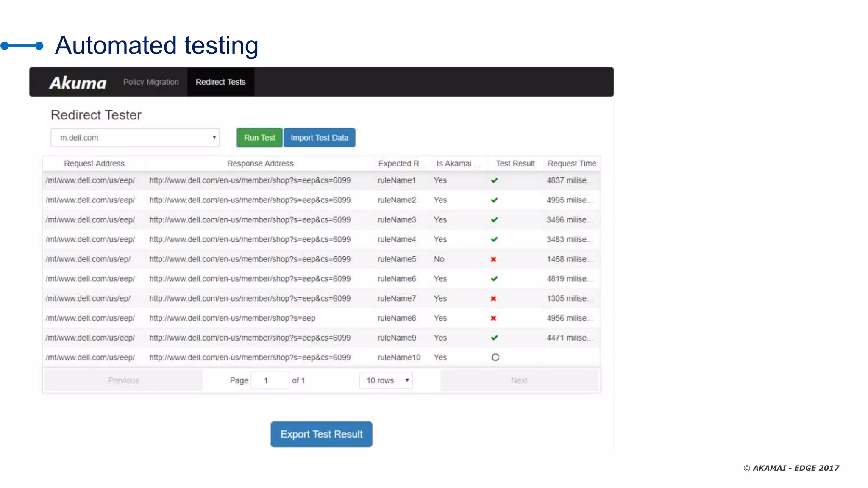Select the ruleName5 cell
The height and width of the screenshot is (488, 868).
coord(397,259)
